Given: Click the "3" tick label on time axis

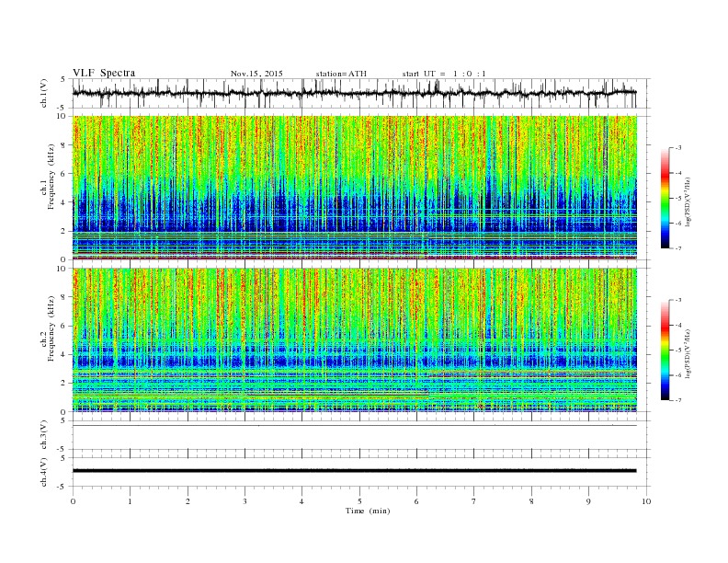Looking at the screenshot, I should [245, 501].
